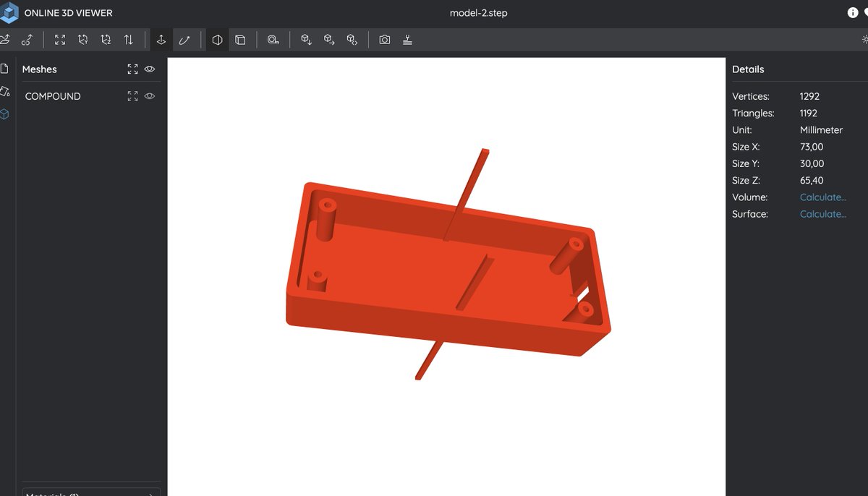Enable the fixed up-vector anchor toggle
This screenshot has height=496, width=868.
pyautogui.click(x=161, y=40)
